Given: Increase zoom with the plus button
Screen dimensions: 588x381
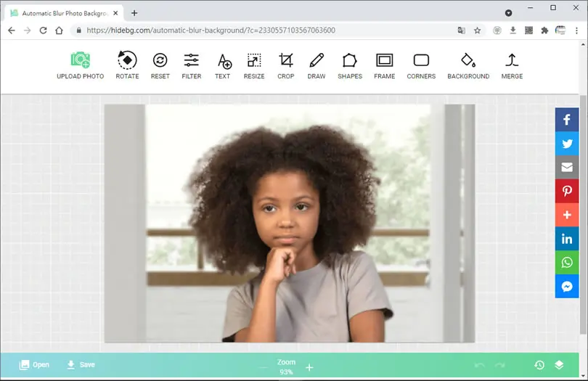Looking at the screenshot, I should click(x=309, y=367).
